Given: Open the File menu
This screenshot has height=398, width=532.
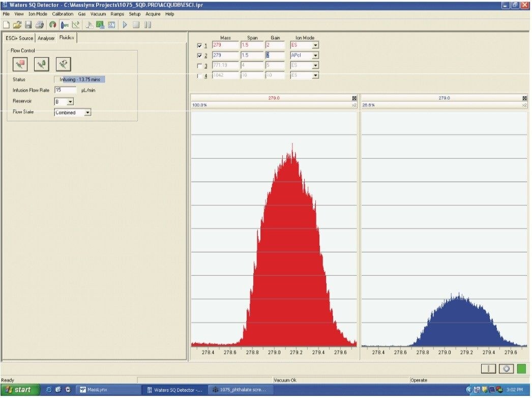Looking at the screenshot, I should (6, 14).
